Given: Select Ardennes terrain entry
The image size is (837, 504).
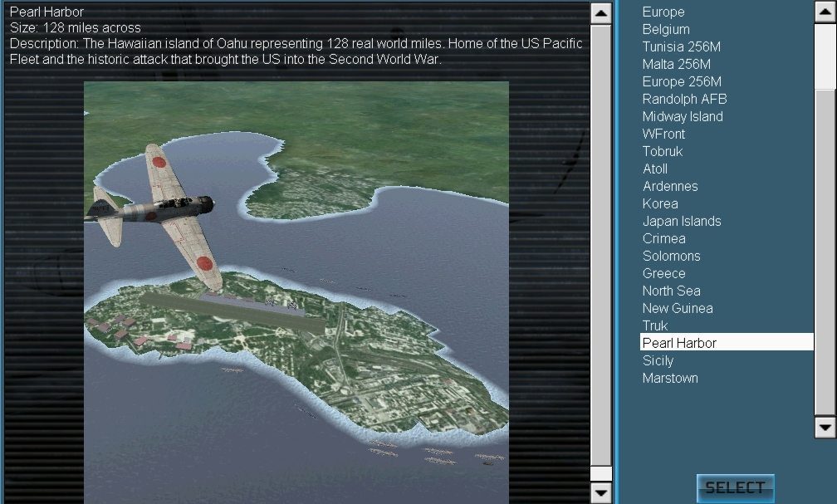Looking at the screenshot, I should (x=670, y=186).
